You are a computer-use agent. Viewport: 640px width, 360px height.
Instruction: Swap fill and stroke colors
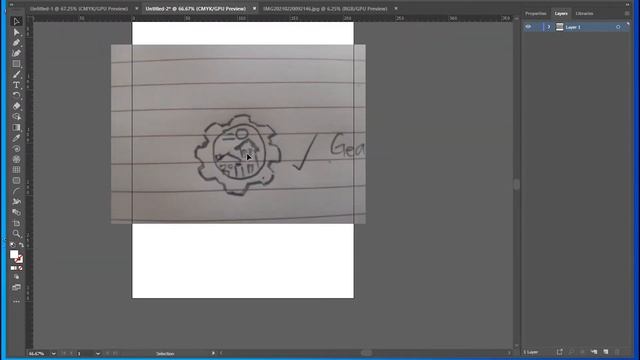click(21, 245)
